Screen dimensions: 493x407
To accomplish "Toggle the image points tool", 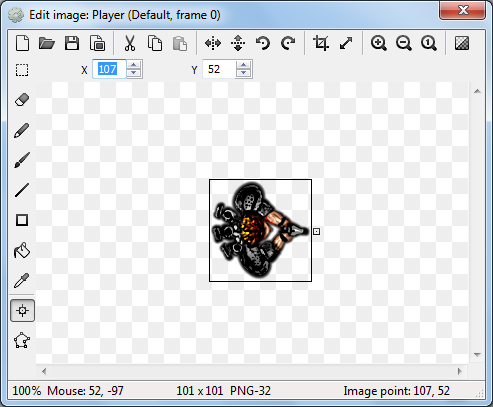I will [x=22, y=311].
